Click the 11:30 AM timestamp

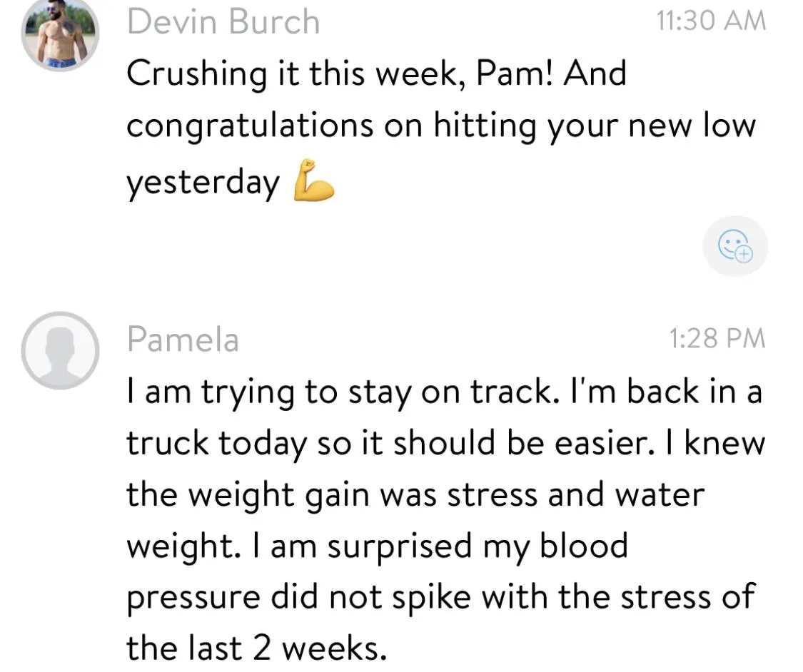click(711, 21)
